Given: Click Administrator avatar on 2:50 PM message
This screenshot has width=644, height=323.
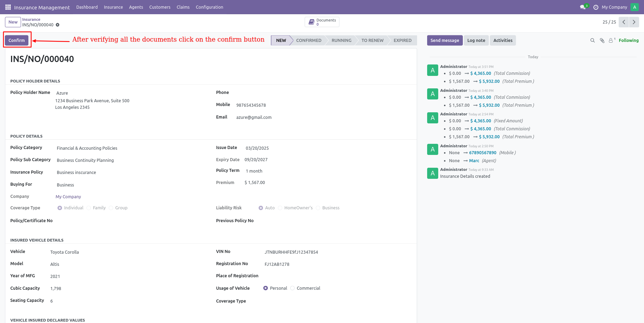Looking at the screenshot, I should point(433,149).
